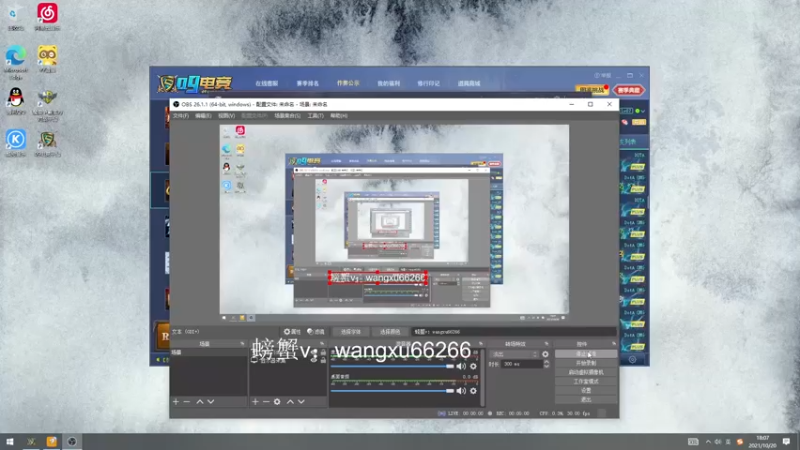Mute the 桌面音频 channel speaker
Viewport: 800px width, 450px height.
point(461,391)
